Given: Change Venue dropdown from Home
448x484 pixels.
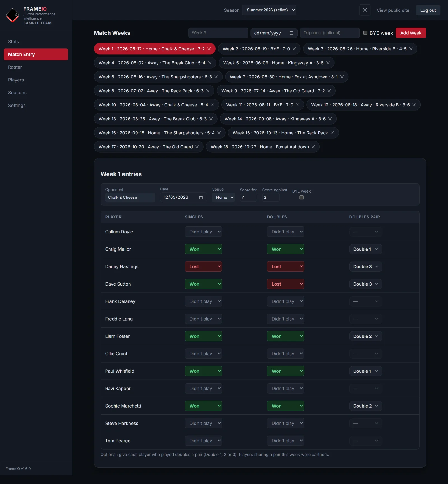Looking at the screenshot, I should click(x=223, y=197).
